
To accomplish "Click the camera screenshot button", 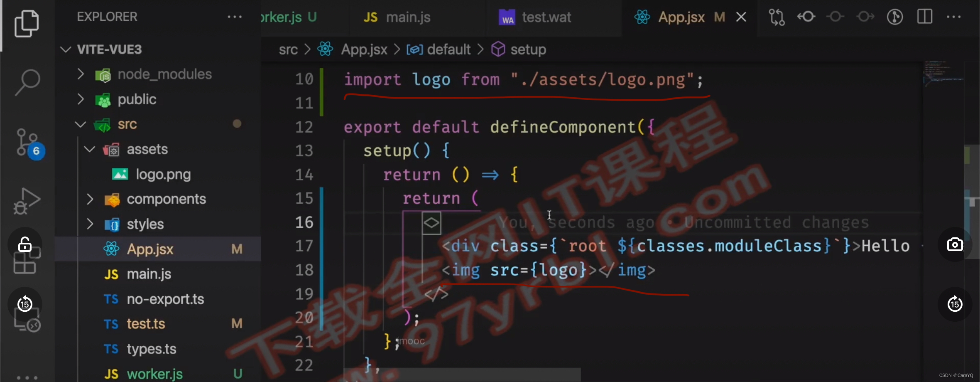I will [x=955, y=244].
